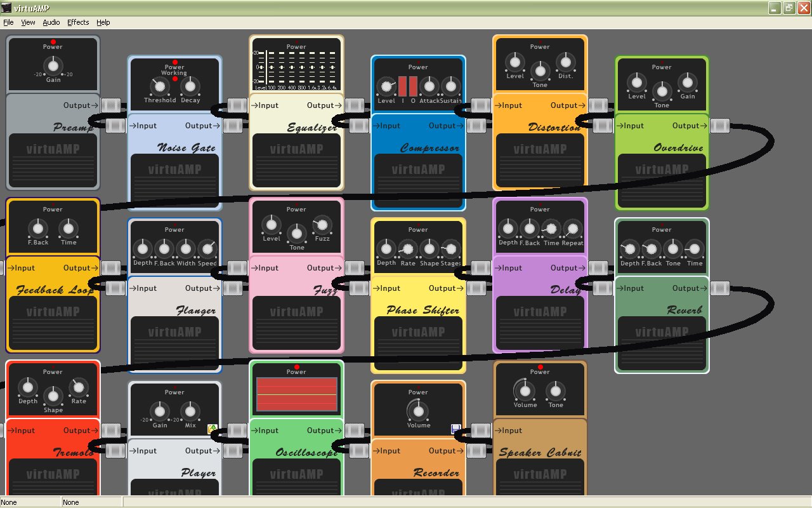Click the Overdrive Gain knob
The width and height of the screenshot is (812, 508).
pyautogui.click(x=687, y=82)
